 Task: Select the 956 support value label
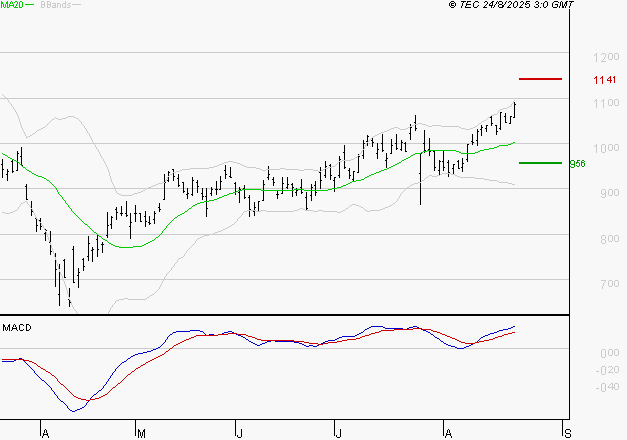tap(577, 164)
